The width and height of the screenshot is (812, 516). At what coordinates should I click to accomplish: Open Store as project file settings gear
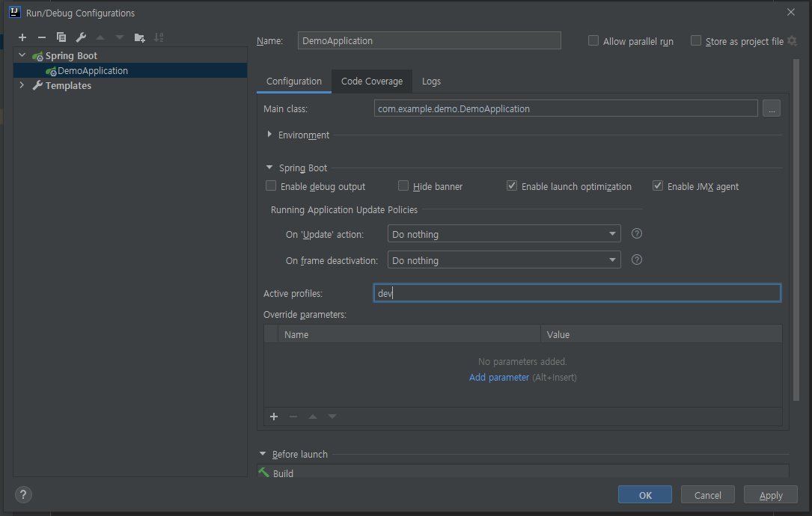(x=792, y=40)
